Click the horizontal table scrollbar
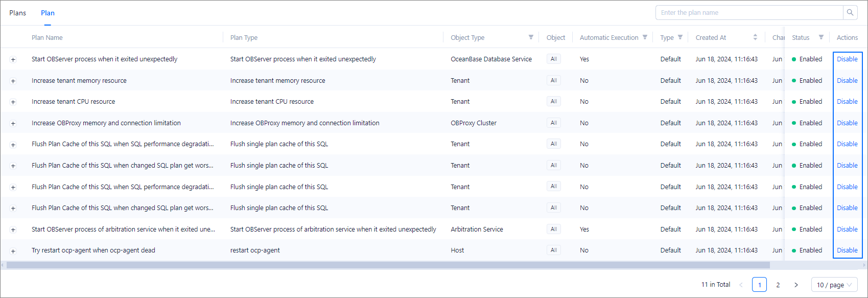Viewport: 868px width, 298px height. tap(388, 265)
